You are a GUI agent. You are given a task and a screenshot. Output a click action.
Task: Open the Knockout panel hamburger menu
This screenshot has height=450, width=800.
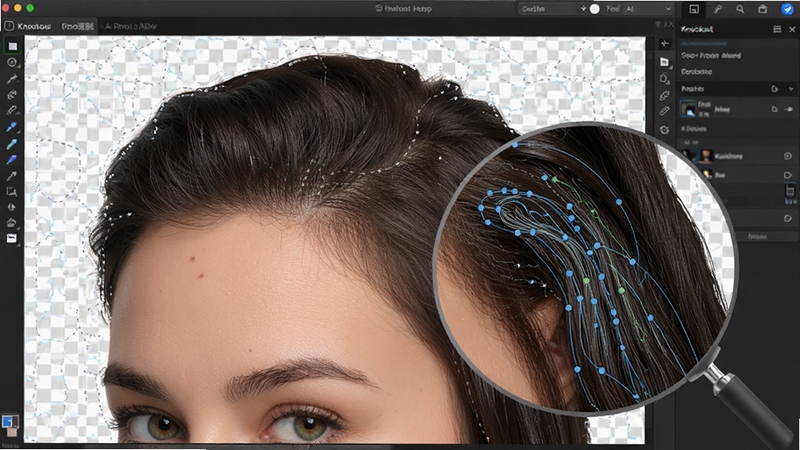coord(777,30)
